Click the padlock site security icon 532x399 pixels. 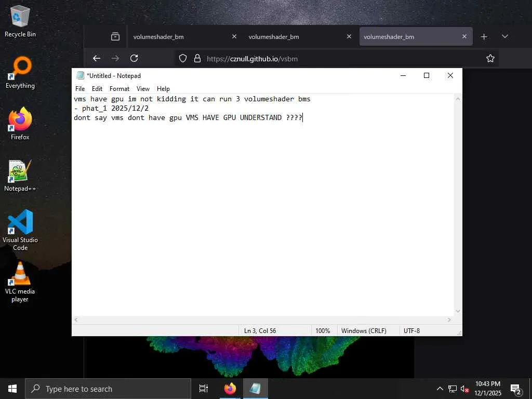(x=197, y=58)
